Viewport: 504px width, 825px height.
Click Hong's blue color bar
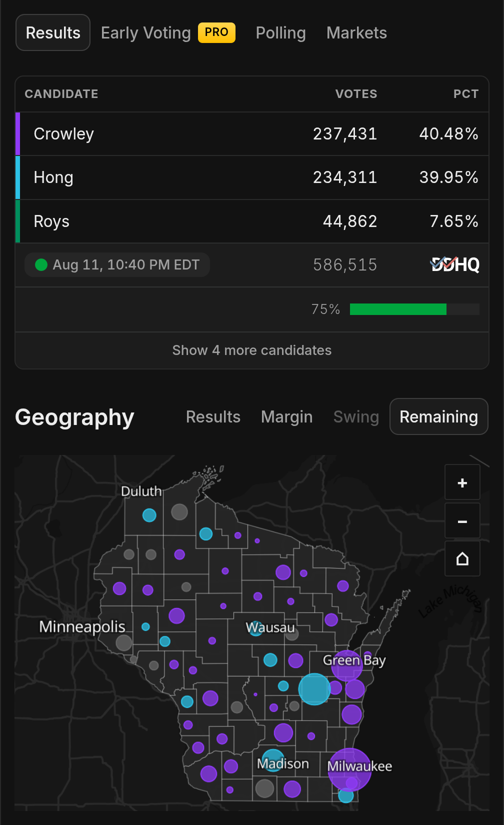[18, 177]
